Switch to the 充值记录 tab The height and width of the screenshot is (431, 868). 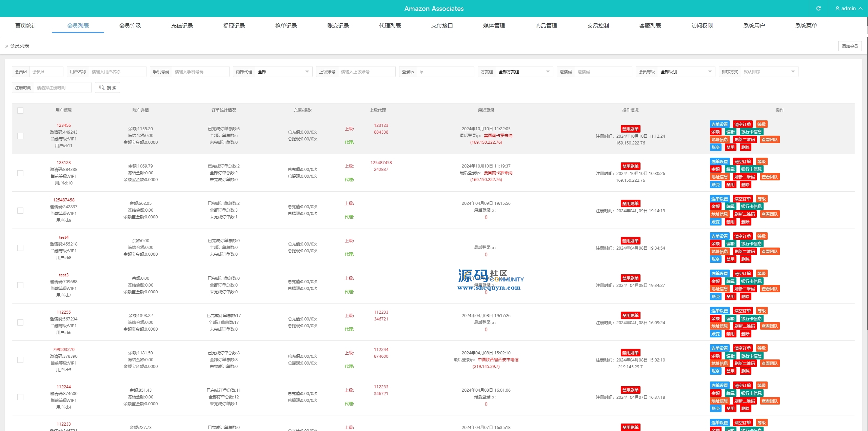(182, 25)
